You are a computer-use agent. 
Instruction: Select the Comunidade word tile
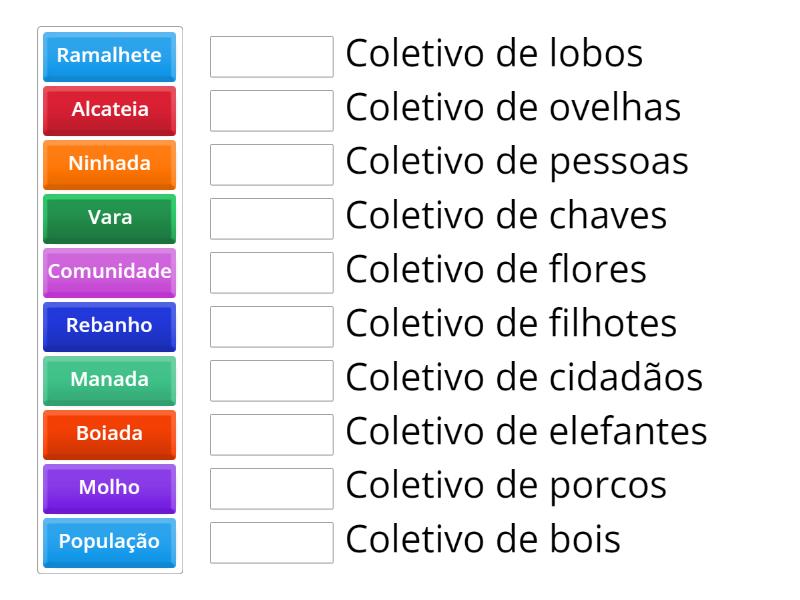coord(108,273)
